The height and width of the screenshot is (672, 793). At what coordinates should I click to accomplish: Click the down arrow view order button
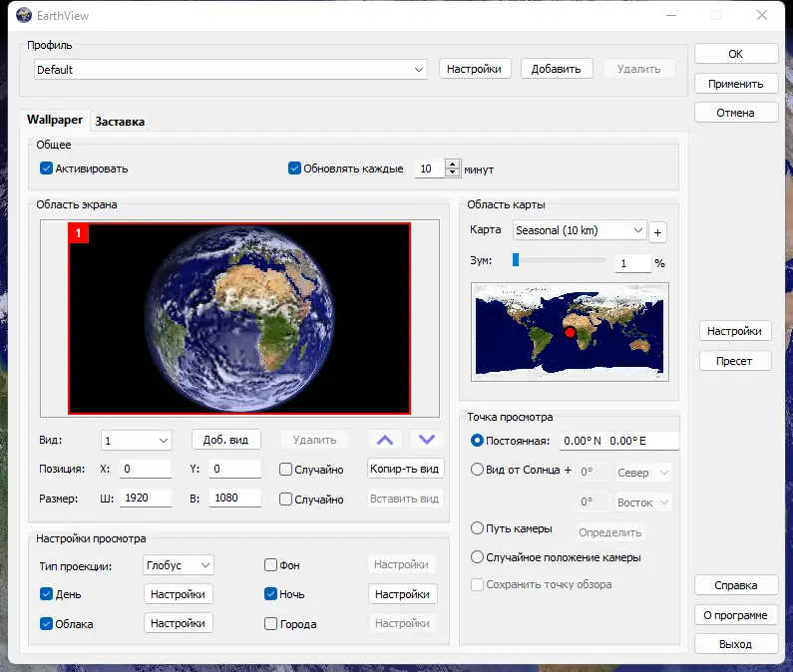coord(427,440)
